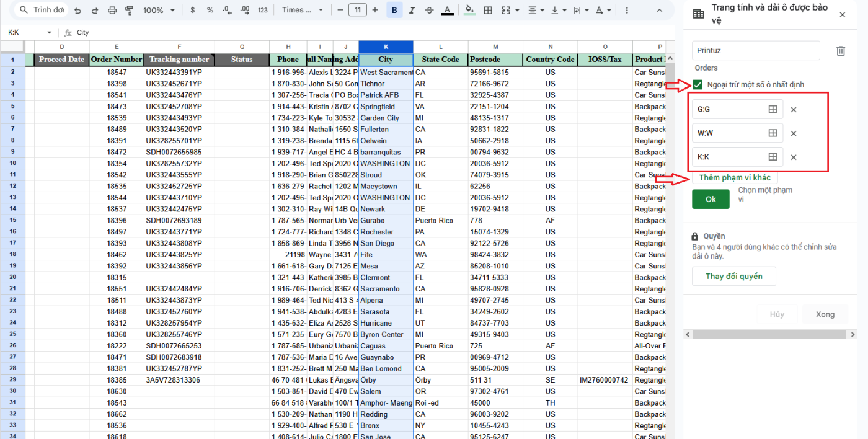Open the more options three-dot menu
This screenshot has width=868, height=439.
627,11
